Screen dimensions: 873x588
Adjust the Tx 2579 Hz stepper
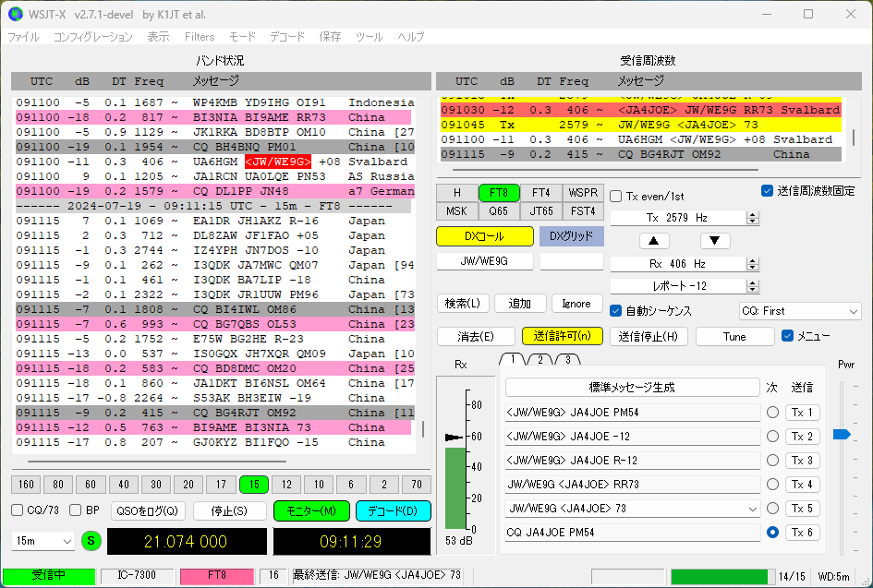pos(753,218)
